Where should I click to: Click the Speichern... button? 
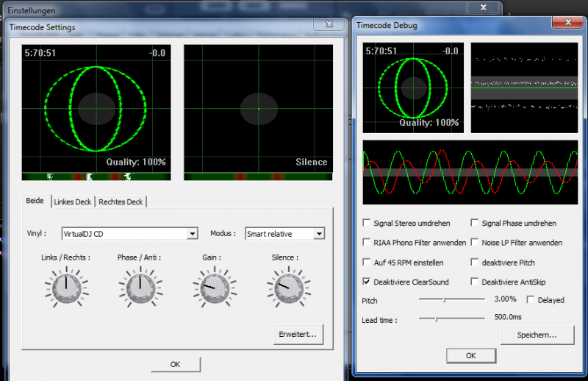[x=537, y=335]
